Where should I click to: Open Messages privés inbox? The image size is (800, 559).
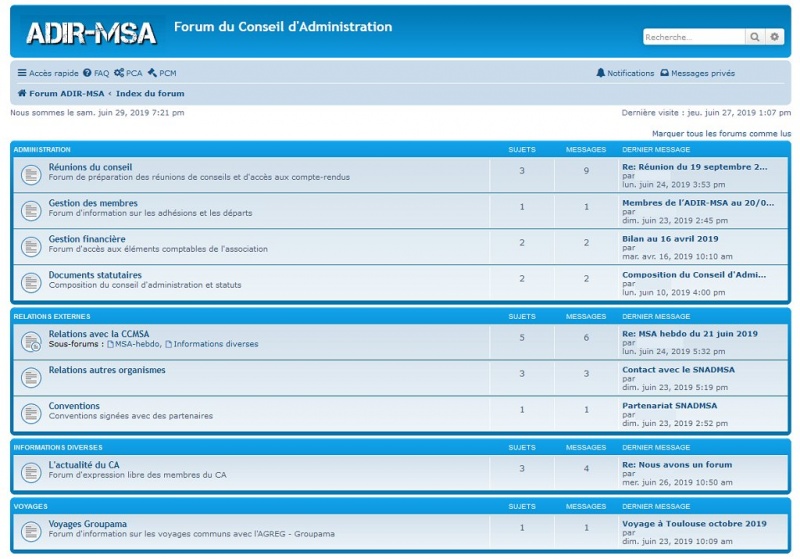697,73
